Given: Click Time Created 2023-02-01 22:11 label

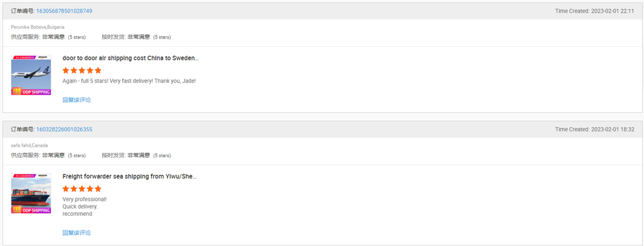Looking at the screenshot, I should pos(594,11).
